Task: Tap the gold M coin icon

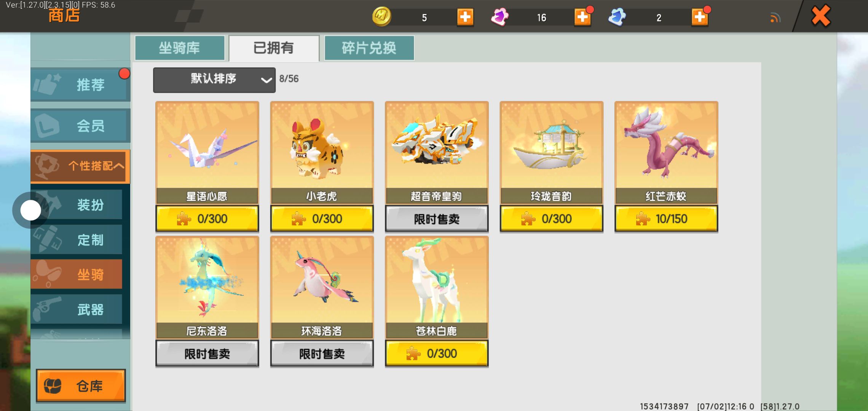Action: (x=381, y=17)
